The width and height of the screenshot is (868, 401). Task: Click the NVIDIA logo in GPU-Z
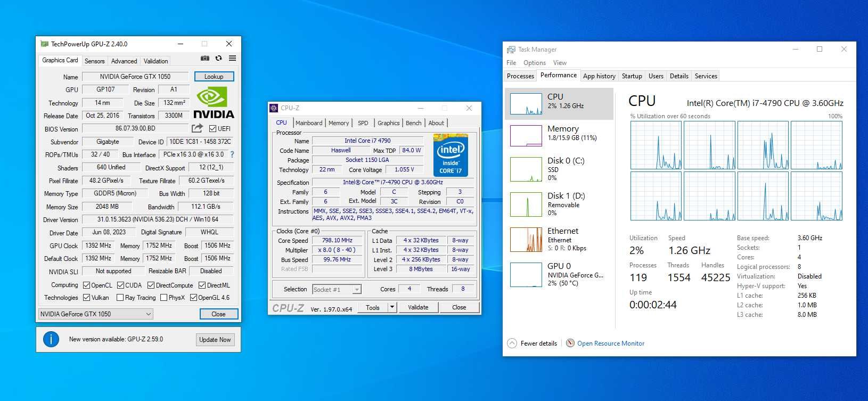214,103
